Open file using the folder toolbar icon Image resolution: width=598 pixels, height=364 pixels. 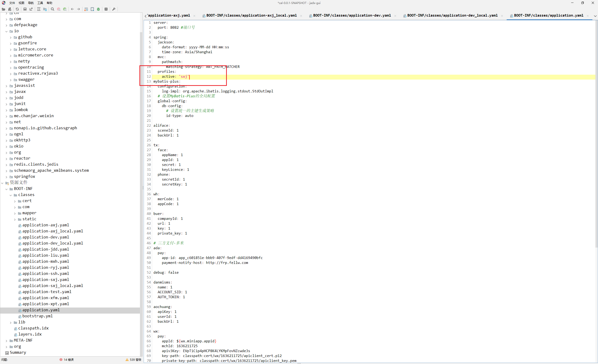[x=4, y=9]
